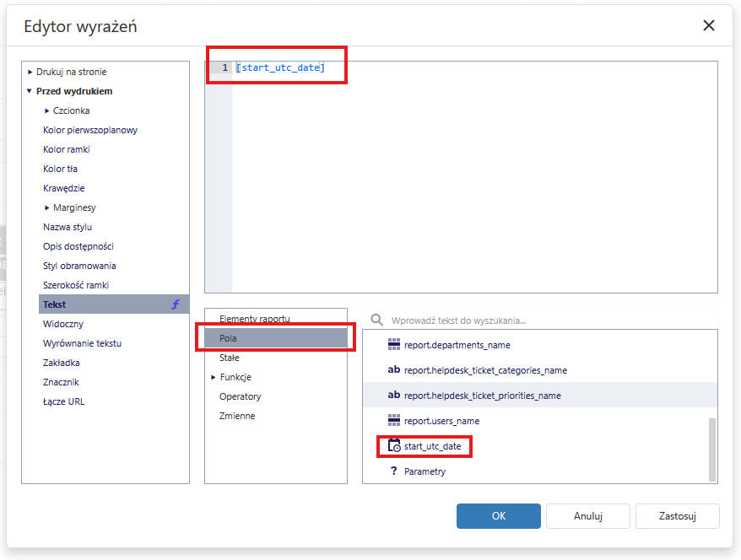This screenshot has height=560, width=741.
Task: Click the search magnifier icon
Action: [377, 320]
